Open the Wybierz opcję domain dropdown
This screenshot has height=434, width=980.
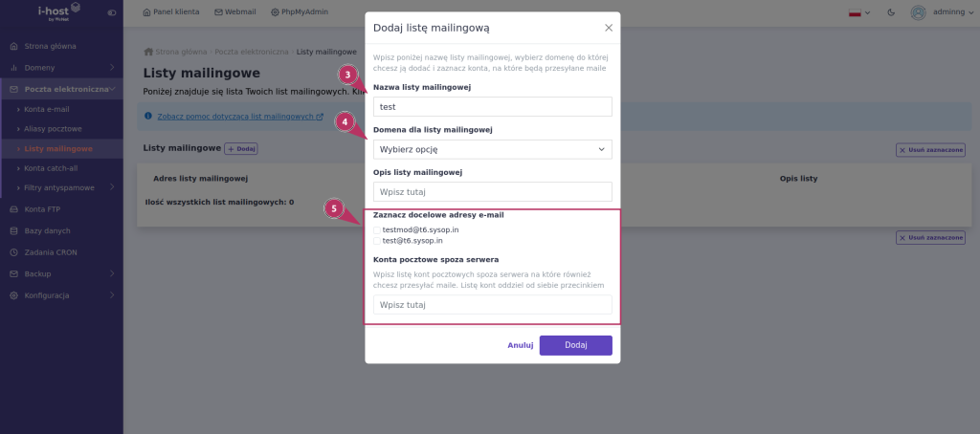[x=493, y=149]
